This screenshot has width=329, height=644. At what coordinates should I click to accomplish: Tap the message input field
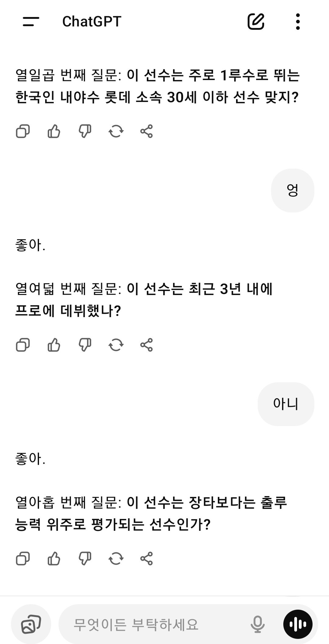tap(152, 625)
